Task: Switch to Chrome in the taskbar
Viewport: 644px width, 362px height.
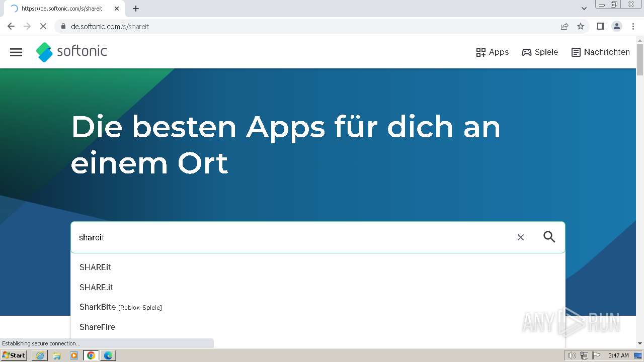Action: point(91,355)
